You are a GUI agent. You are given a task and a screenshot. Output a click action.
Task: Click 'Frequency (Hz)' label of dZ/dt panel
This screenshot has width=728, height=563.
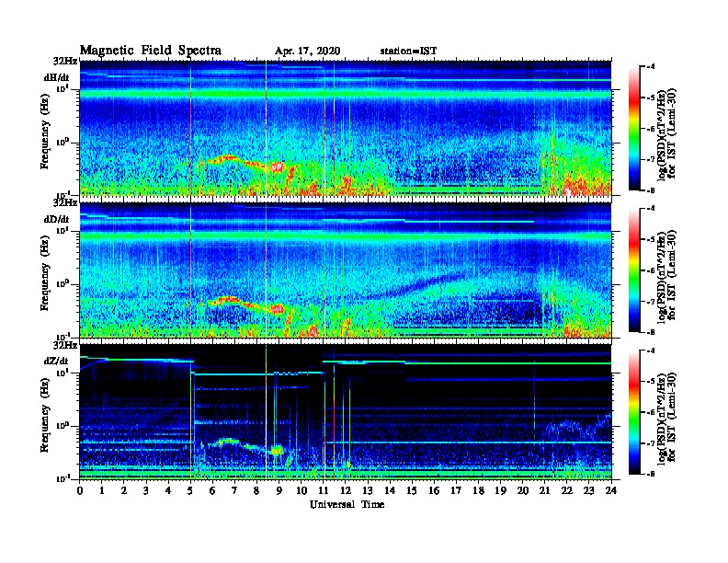tap(45, 415)
